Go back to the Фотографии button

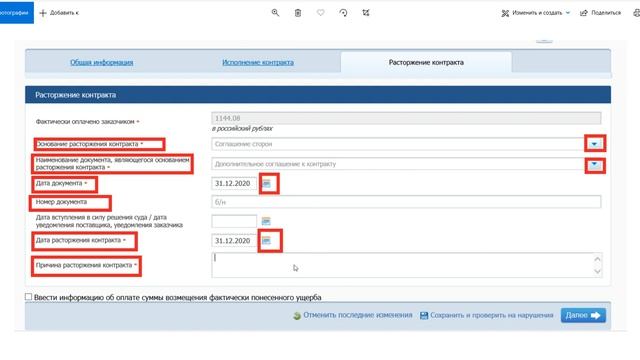[x=16, y=12]
